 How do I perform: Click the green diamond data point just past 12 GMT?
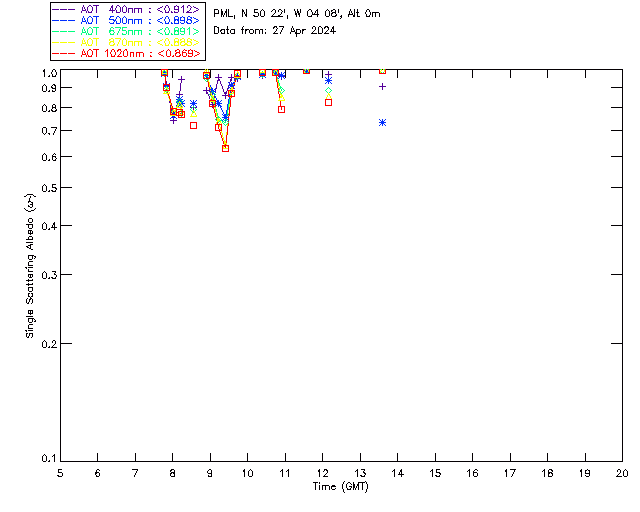(x=329, y=91)
